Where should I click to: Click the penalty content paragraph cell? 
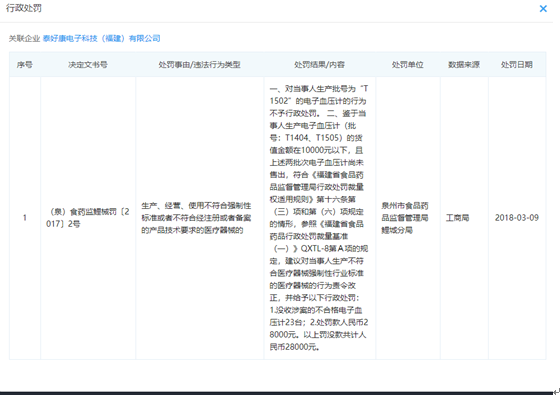pyautogui.click(x=319, y=218)
